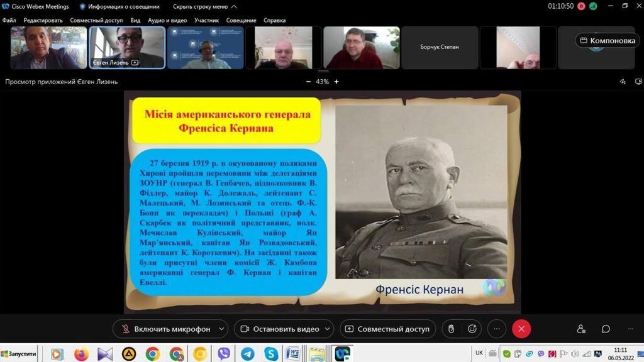This screenshot has height=362, width=644.
Task: Toggle the recording indicator icon
Action: click(x=580, y=6)
